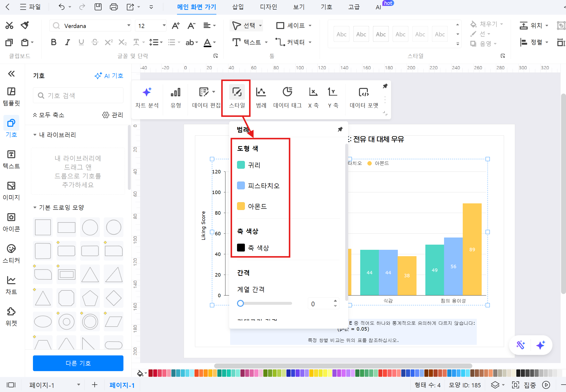Open the 차트 sidebar panel
Image resolution: width=566 pixels, height=392 pixels.
coord(11,285)
